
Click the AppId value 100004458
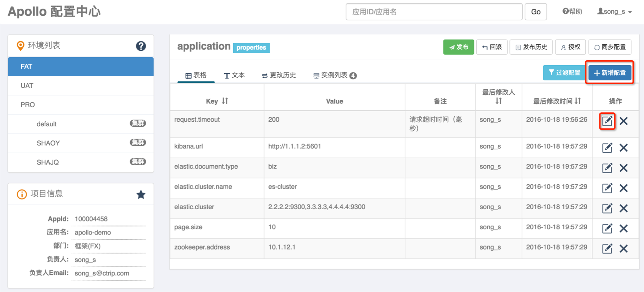91,219
